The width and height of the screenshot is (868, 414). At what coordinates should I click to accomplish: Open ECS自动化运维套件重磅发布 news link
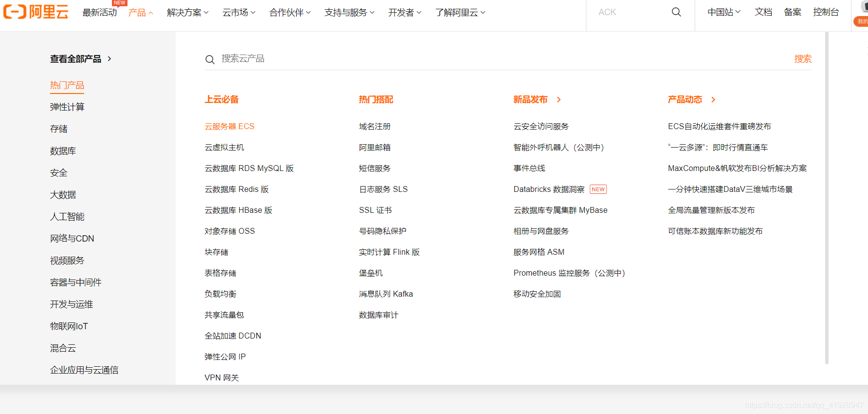719,127
